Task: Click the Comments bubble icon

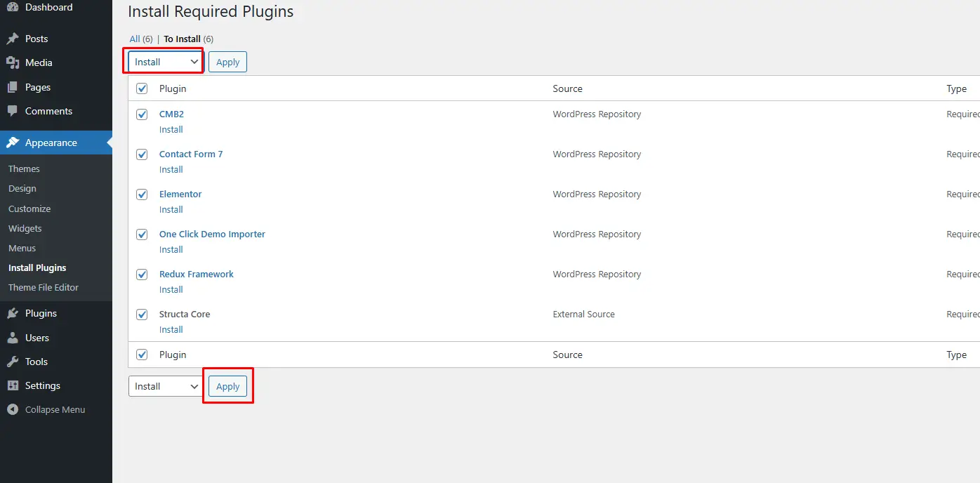Action: (13, 111)
